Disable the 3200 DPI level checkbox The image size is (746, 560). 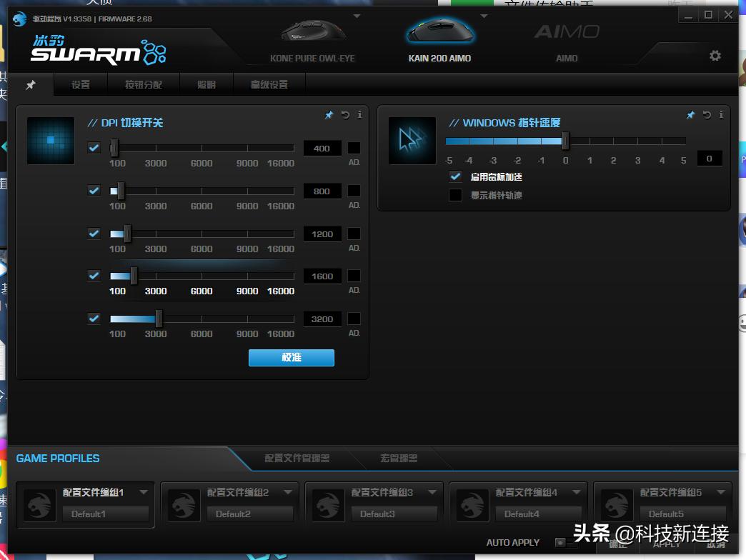pos(94,319)
